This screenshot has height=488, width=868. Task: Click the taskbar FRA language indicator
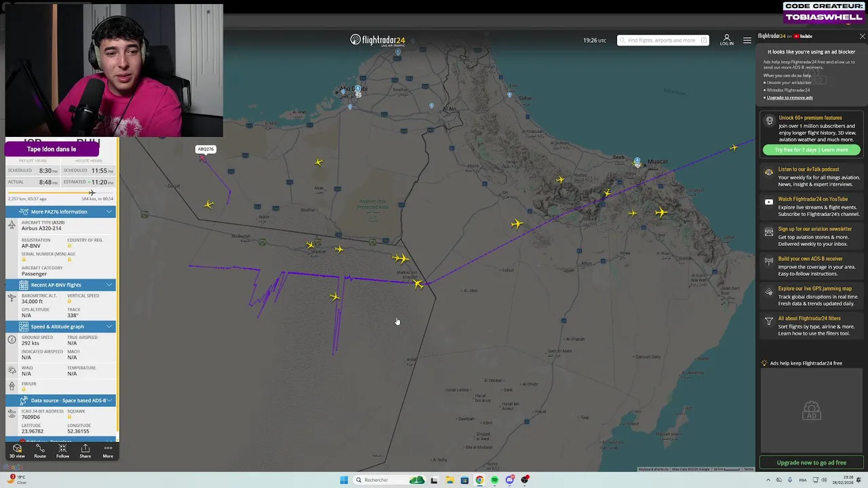[x=803, y=480]
